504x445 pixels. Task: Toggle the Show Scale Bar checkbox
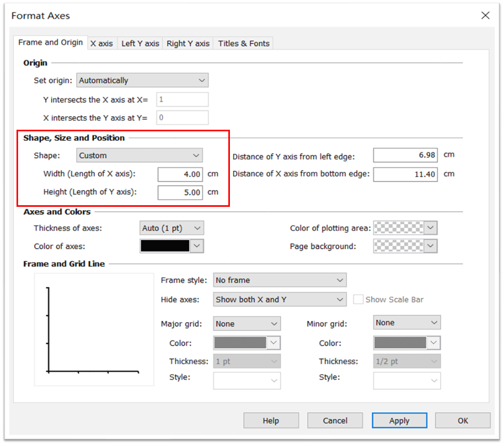coord(358,299)
